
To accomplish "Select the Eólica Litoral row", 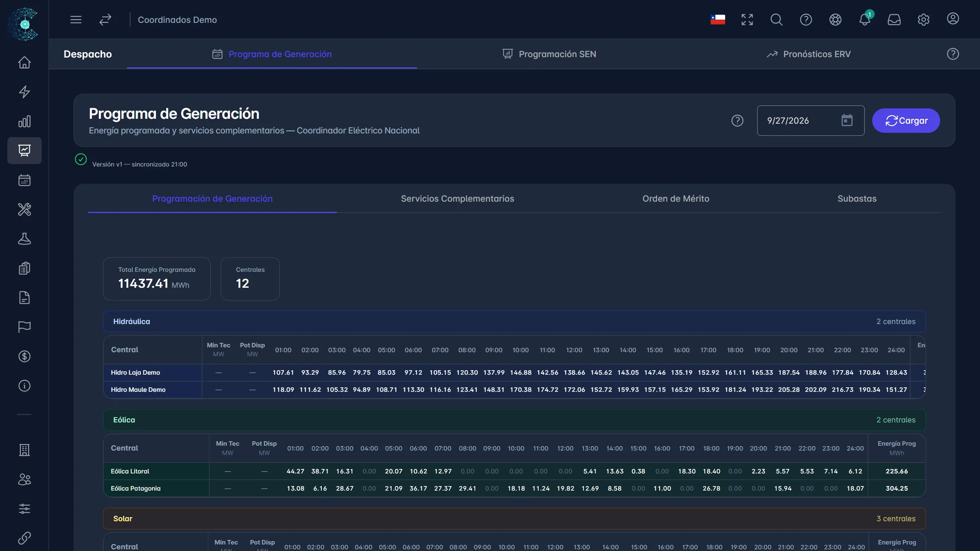I will point(514,471).
